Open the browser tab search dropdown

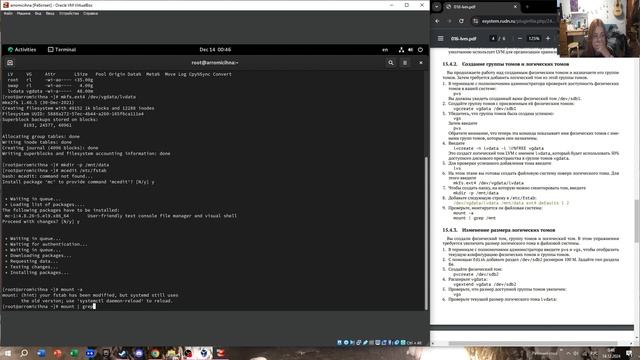[x=437, y=7]
